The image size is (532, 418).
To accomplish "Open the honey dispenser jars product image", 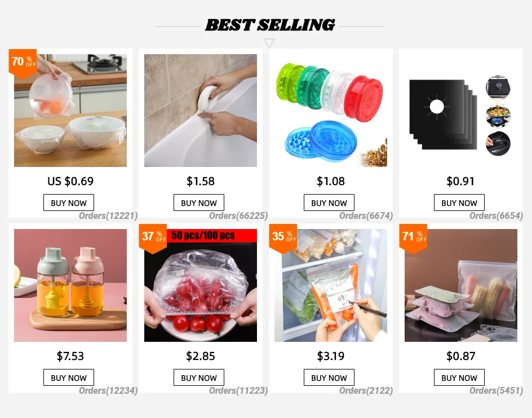I will tap(70, 285).
